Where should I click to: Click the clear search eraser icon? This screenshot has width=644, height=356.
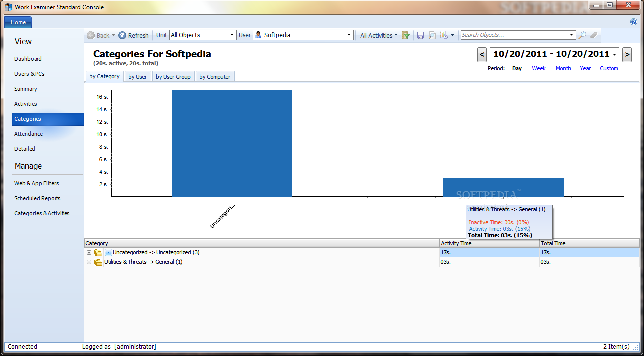(x=594, y=35)
